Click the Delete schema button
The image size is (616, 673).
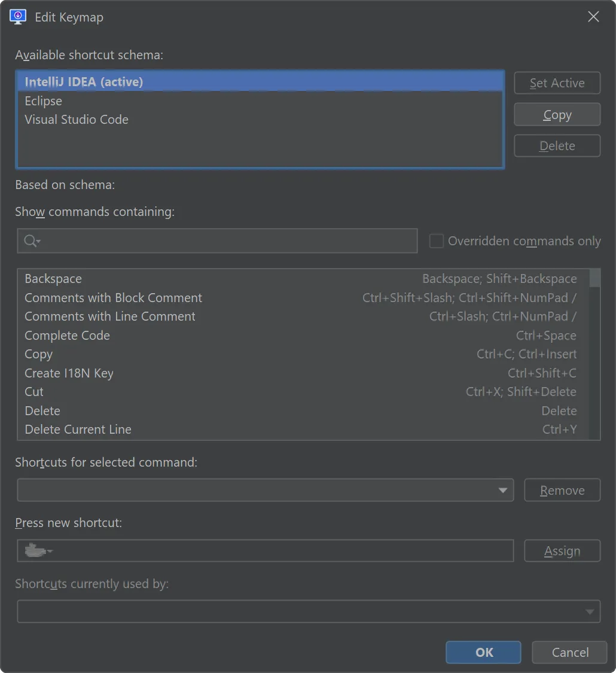[x=557, y=146]
